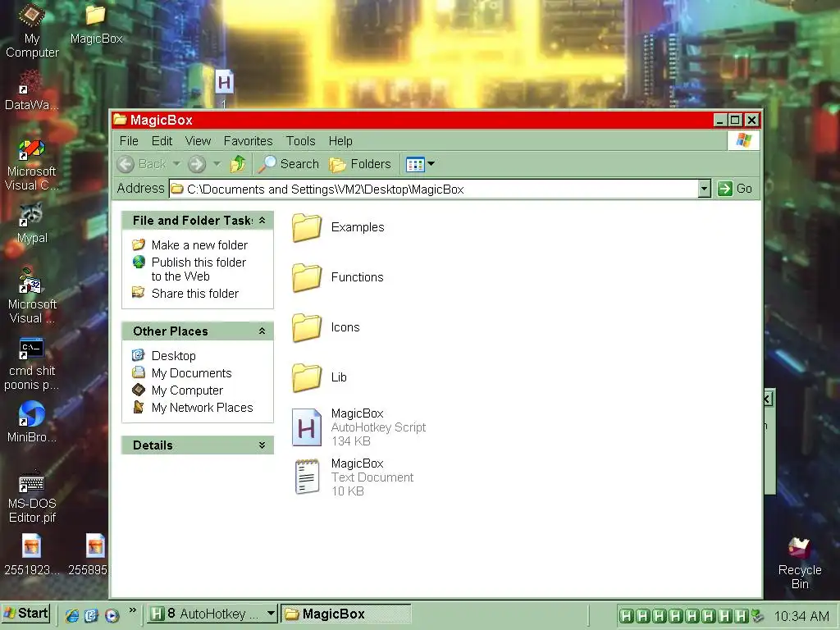Image resolution: width=840 pixels, height=630 pixels.
Task: Launch Windows Media Player from Quick Launch
Action: point(112,615)
